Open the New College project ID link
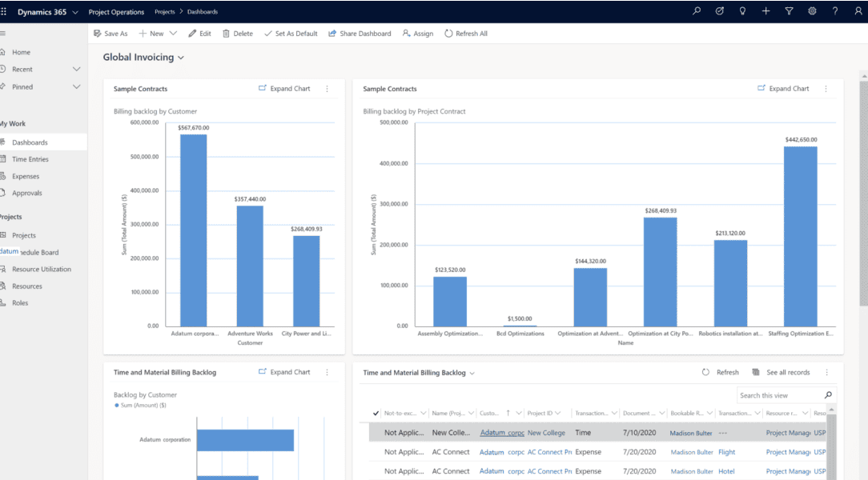The image size is (868, 480). (x=546, y=433)
